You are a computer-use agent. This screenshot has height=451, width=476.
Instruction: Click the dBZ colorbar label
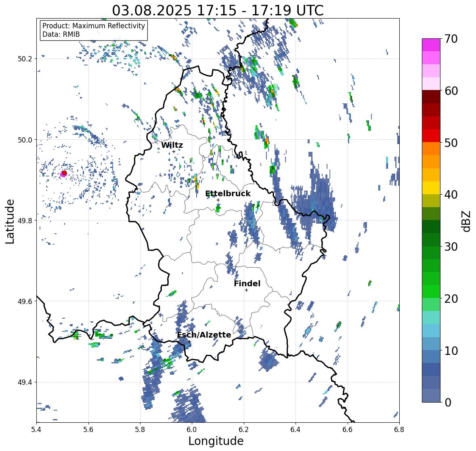click(466, 221)
